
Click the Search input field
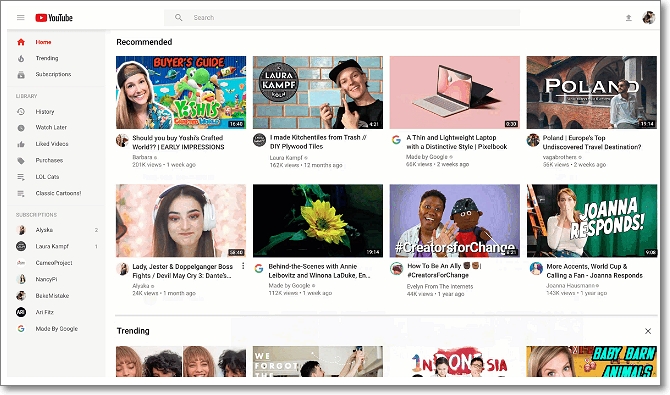(342, 18)
